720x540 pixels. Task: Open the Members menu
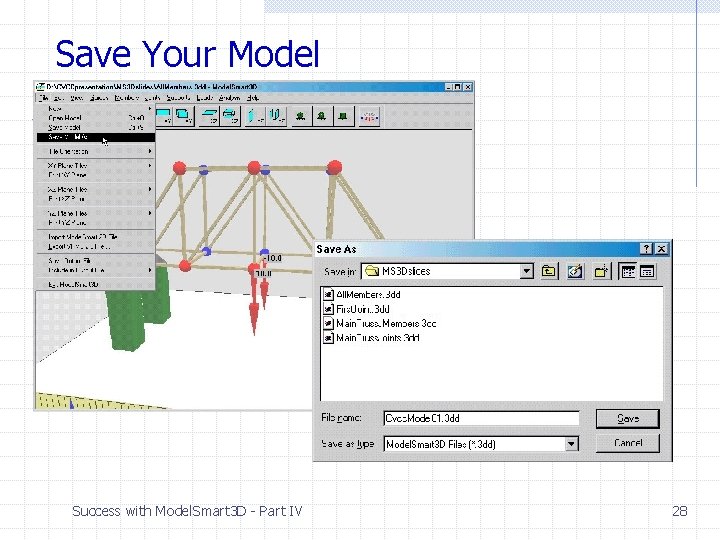(x=126, y=98)
